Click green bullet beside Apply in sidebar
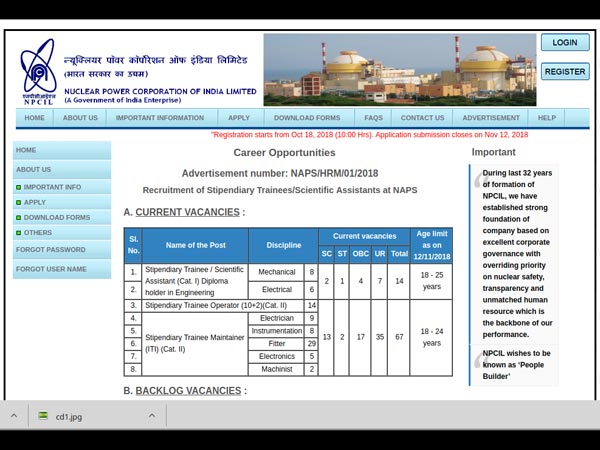The image size is (600, 450). click(x=18, y=202)
